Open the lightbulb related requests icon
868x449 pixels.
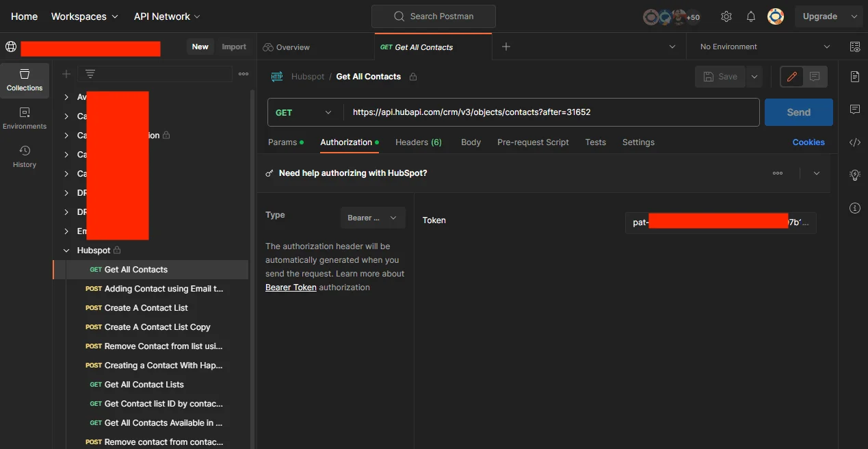855,175
